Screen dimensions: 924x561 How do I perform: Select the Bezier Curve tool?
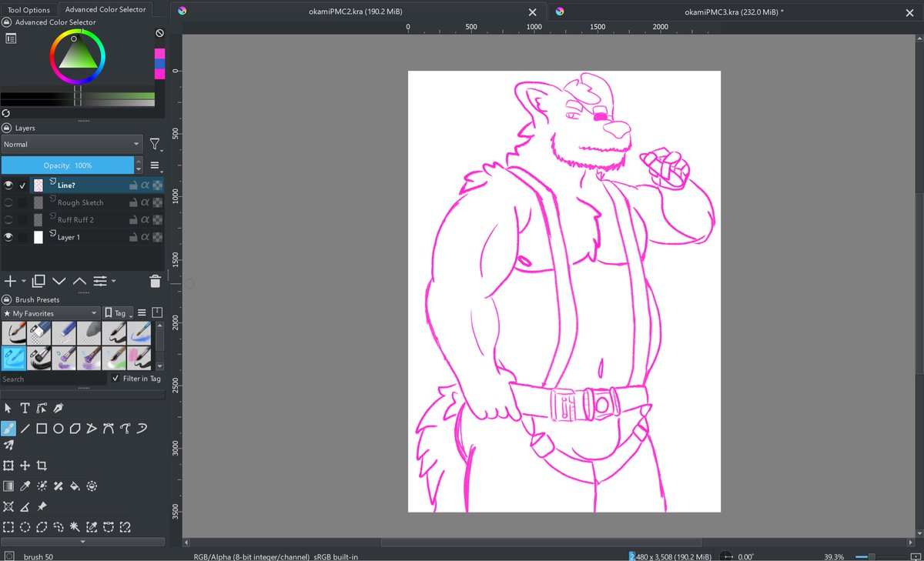pyautogui.click(x=109, y=429)
